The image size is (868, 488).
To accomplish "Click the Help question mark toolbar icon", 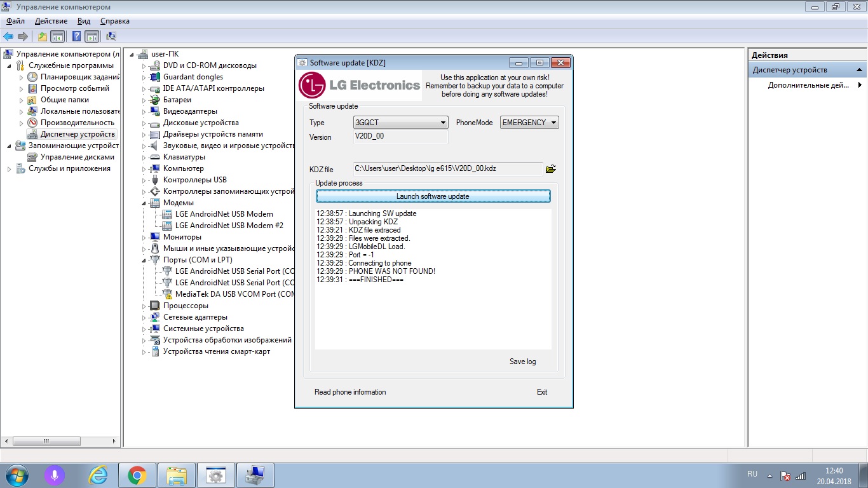I will click(x=76, y=36).
